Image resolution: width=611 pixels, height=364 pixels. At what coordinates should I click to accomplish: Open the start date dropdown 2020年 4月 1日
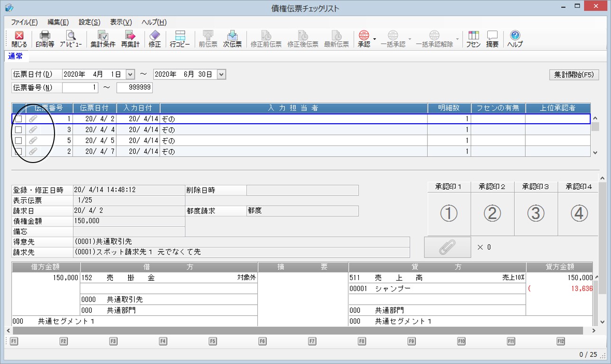click(130, 74)
